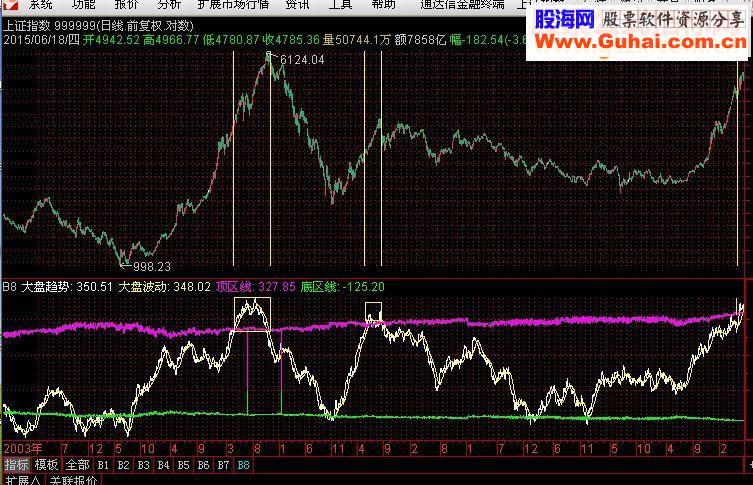The image size is (753, 485).
Task: Open the 帮助 menu
Action: [x=383, y=5]
